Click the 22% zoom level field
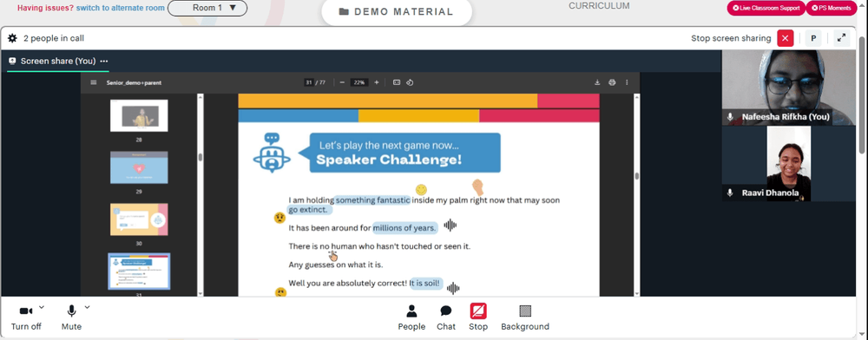The image size is (868, 340). [x=359, y=82]
